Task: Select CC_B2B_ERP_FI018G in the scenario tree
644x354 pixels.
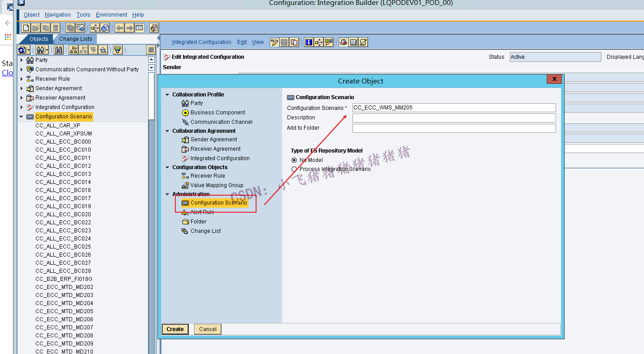Action: coord(64,279)
